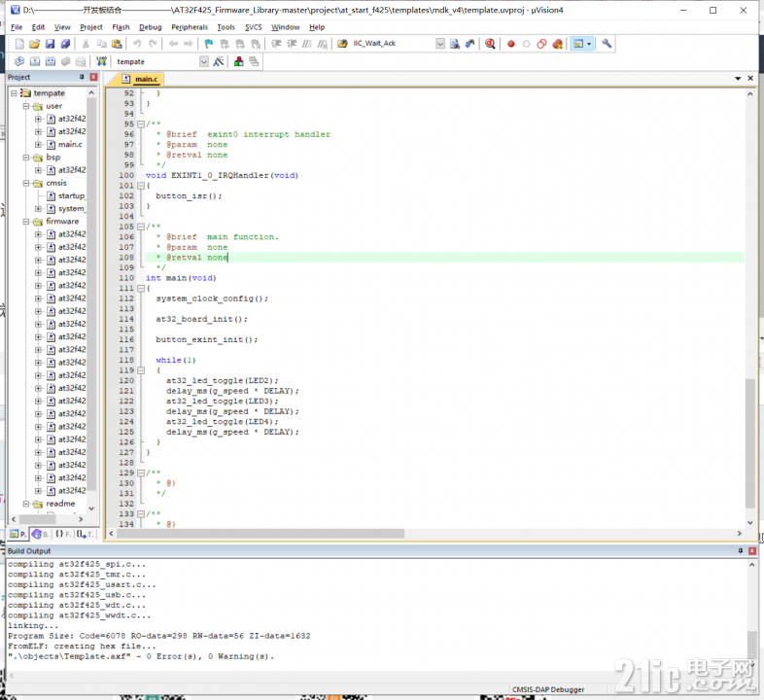Disable all breakpoints icon
The image size is (764, 700).
tap(541, 44)
